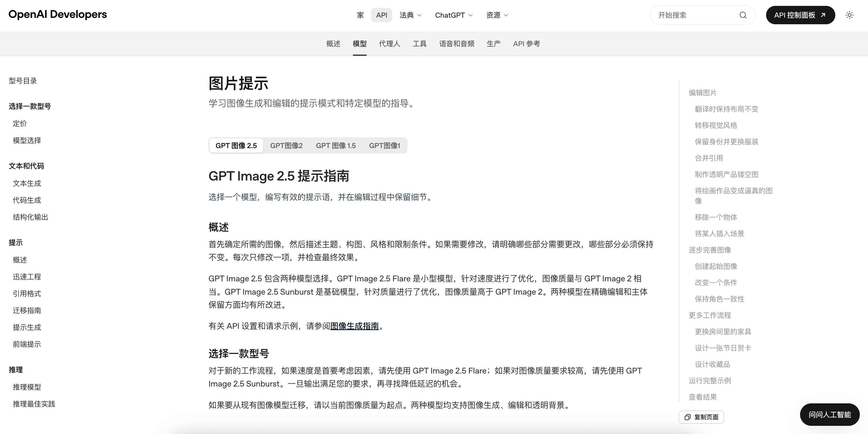This screenshot has width=868, height=434.
Task: Jump to 保持角色一致性 in the outline
Action: coord(719,299)
